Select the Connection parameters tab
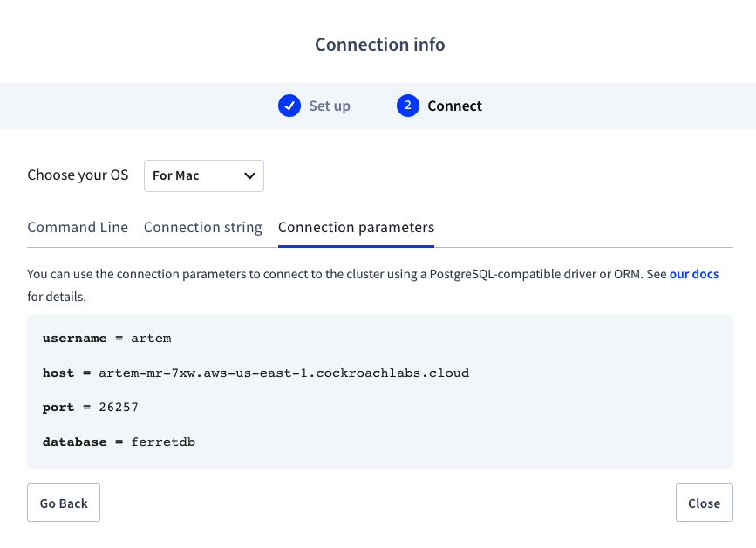 coord(356,227)
